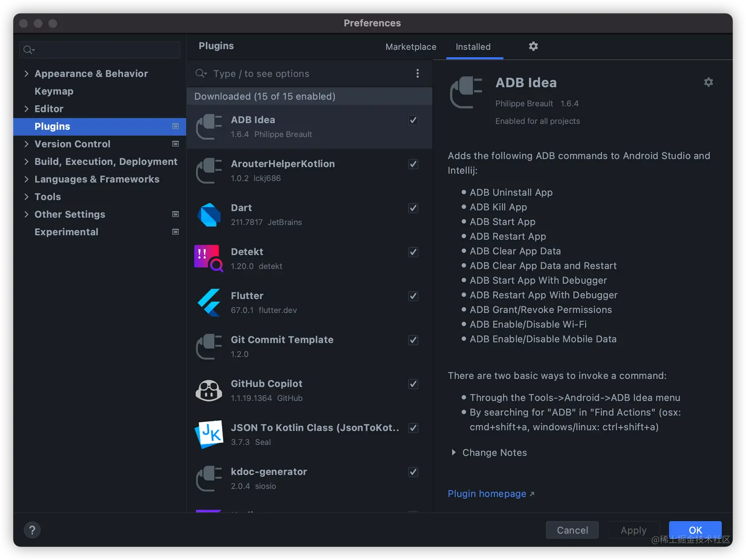Click the Downloaded (15 of 15 enabled) header

(309, 96)
